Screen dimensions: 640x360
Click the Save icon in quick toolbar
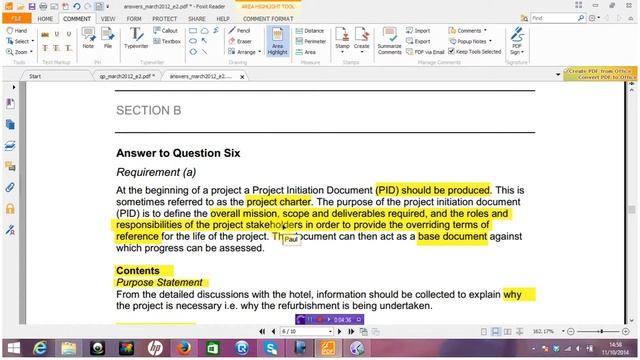[31, 6]
